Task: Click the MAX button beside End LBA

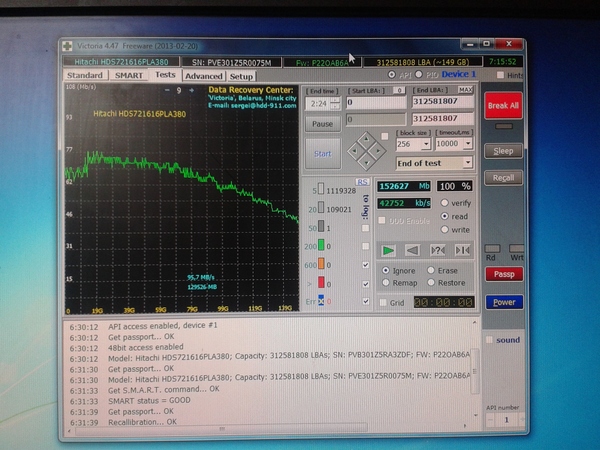Action: (x=465, y=90)
